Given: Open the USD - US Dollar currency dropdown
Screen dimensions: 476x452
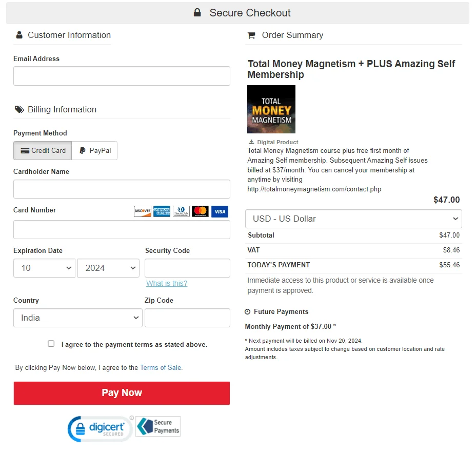Looking at the screenshot, I should click(x=353, y=219).
